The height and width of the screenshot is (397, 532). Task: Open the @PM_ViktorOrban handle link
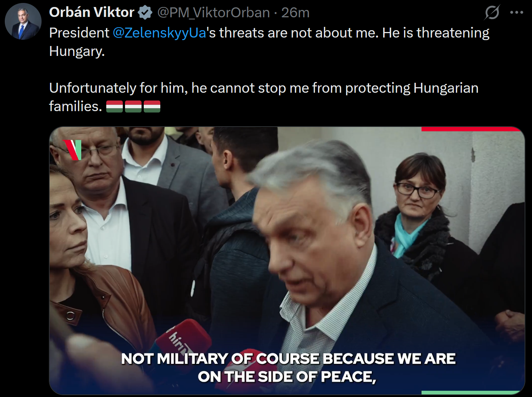pyautogui.click(x=213, y=13)
